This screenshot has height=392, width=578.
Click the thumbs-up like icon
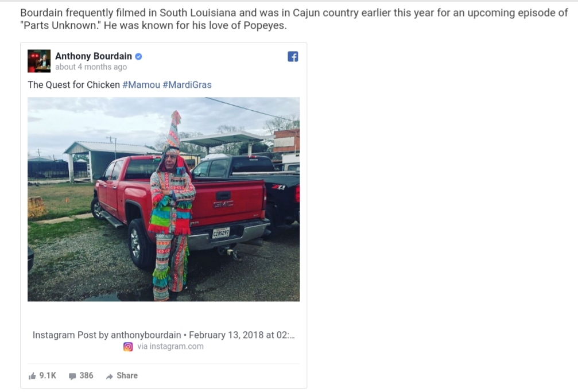click(x=33, y=376)
